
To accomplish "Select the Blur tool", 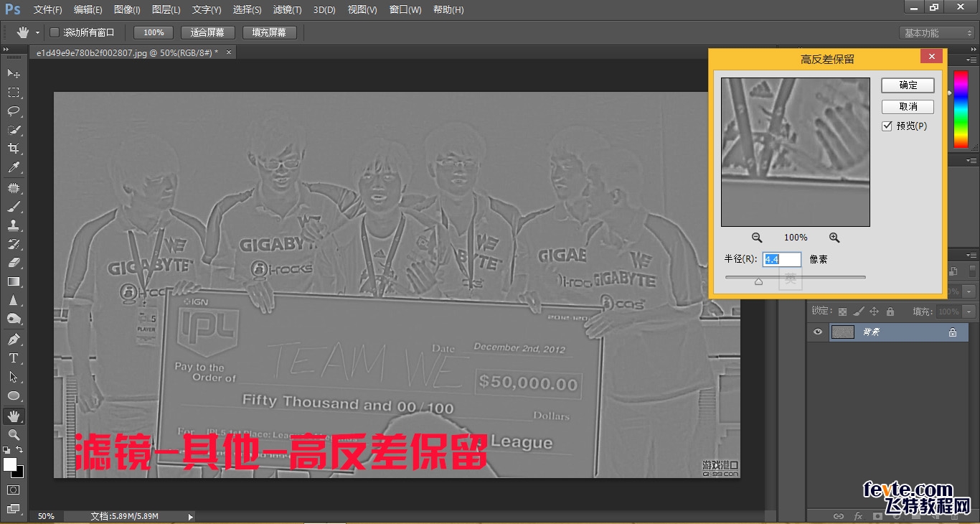I will [x=14, y=300].
